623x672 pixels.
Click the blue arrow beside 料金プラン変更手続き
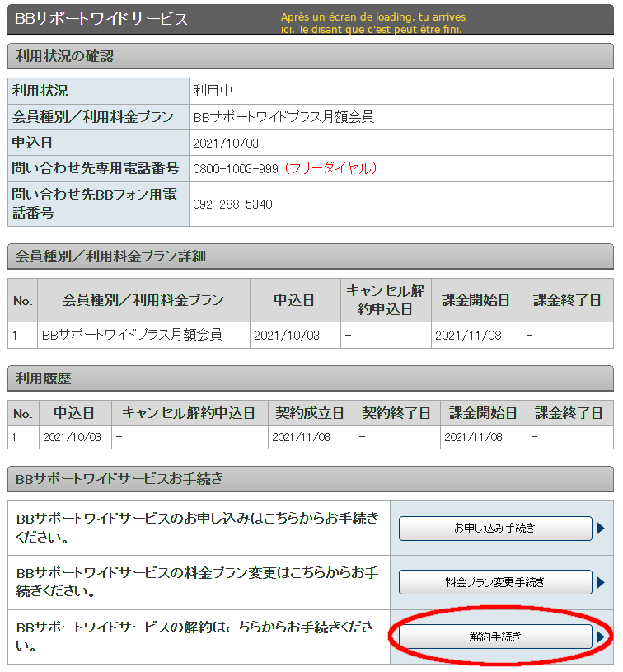click(601, 582)
